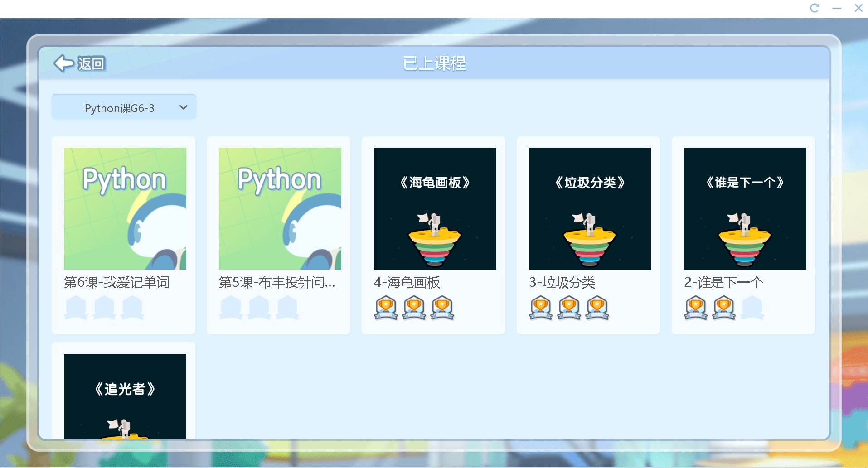Screen dimensions: 868x468
Task: Click second trophy badge under 3-垃圾分类
Action: (569, 308)
